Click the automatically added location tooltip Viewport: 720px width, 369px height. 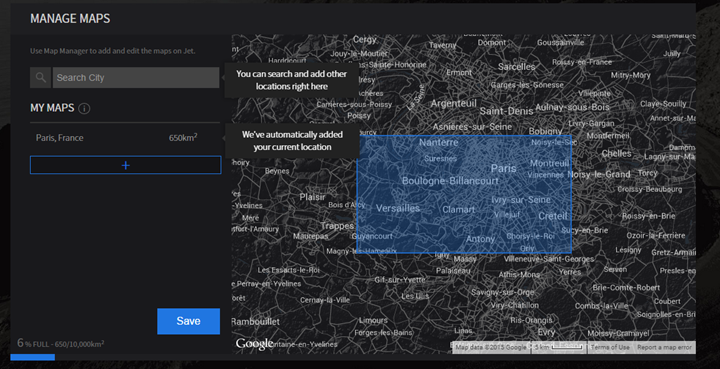coord(292,141)
